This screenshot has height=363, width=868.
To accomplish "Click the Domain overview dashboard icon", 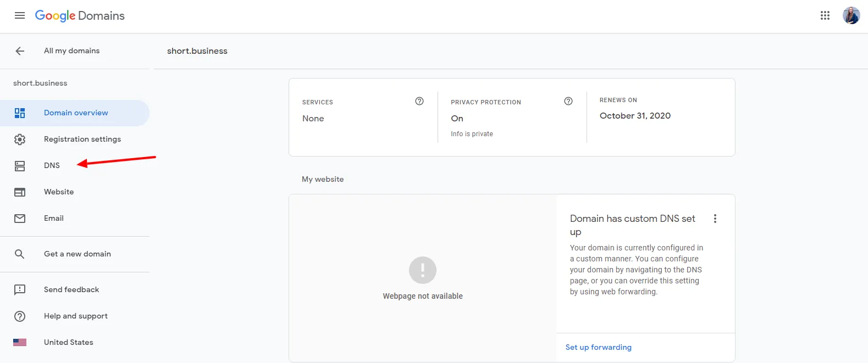I will pos(20,113).
